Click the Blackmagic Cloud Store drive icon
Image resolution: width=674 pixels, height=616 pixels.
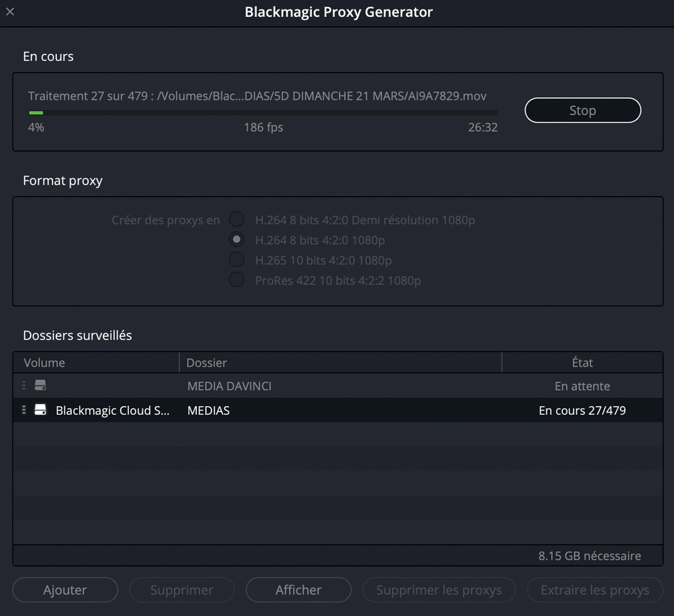point(40,410)
